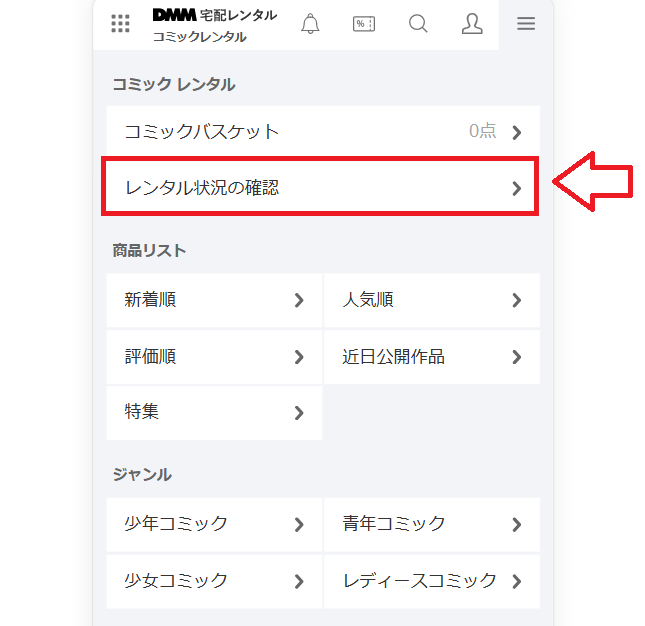
Task: Open search magnifier icon
Action: pyautogui.click(x=418, y=23)
